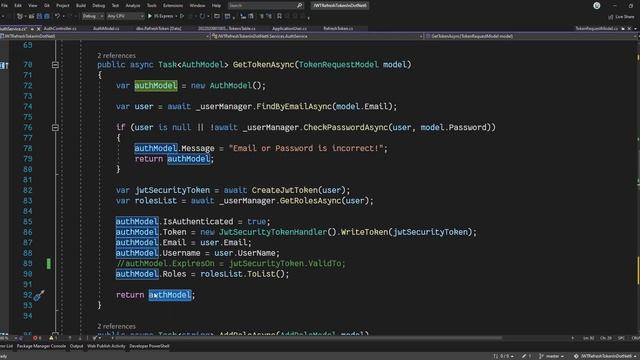640x360 pixels.
Task: Click the errors count indicator
Action: point(37,338)
